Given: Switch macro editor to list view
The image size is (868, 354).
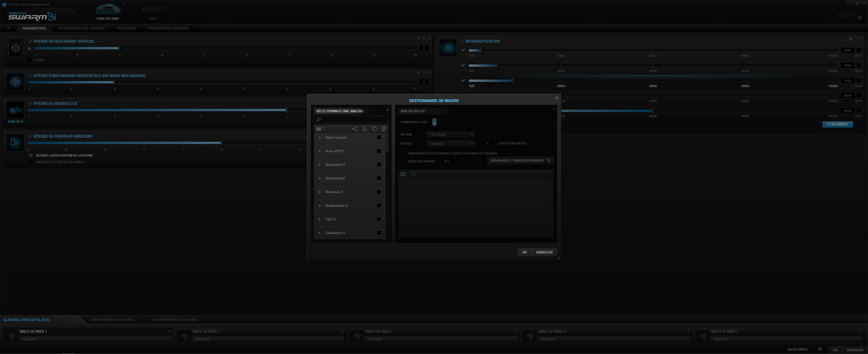Looking at the screenshot, I should coord(403,174).
